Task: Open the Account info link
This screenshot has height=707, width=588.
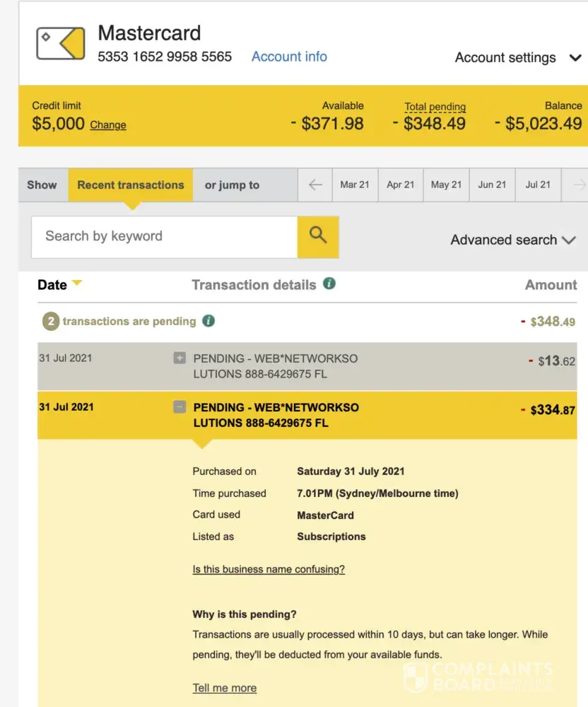Action: point(289,57)
